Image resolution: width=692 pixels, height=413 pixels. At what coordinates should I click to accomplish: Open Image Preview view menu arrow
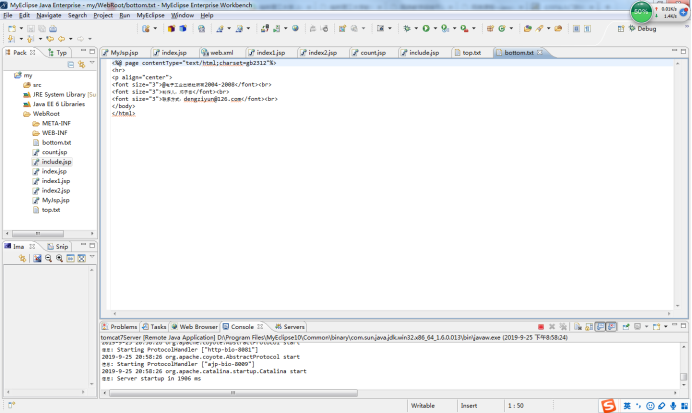pyautogui.click(x=92, y=257)
